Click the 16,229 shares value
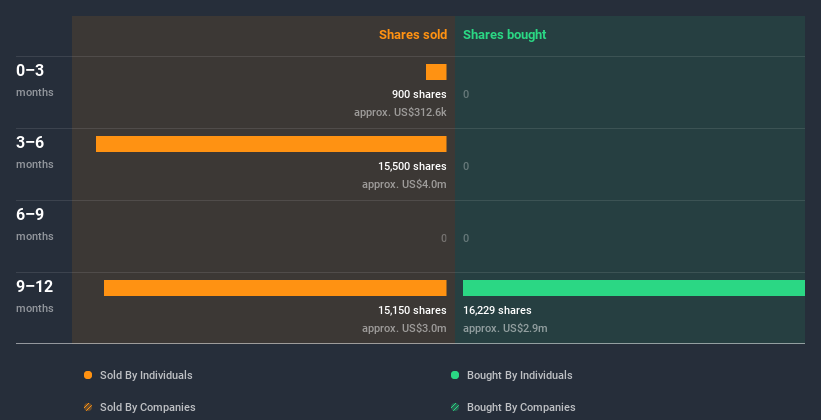 [x=497, y=310]
